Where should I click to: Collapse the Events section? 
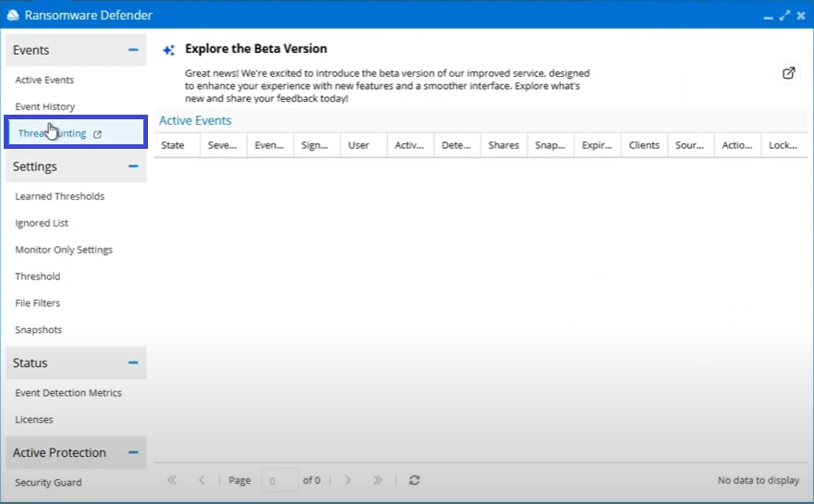pos(133,50)
